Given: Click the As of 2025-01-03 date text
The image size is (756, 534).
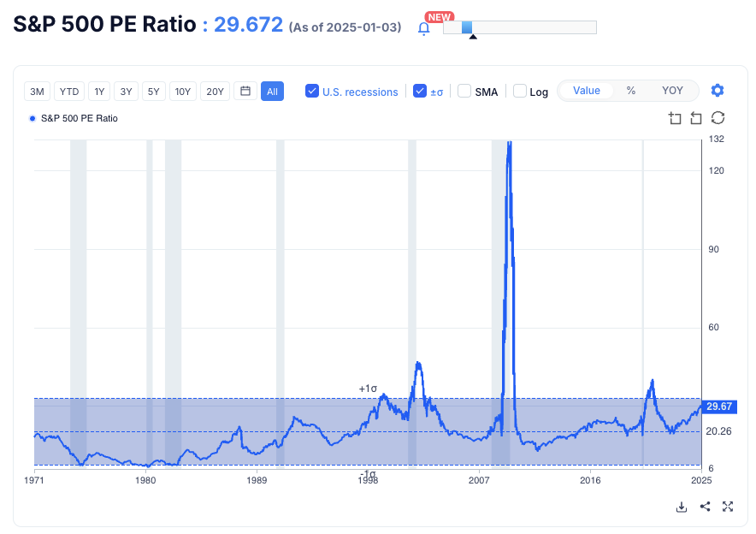Looking at the screenshot, I should (x=345, y=27).
